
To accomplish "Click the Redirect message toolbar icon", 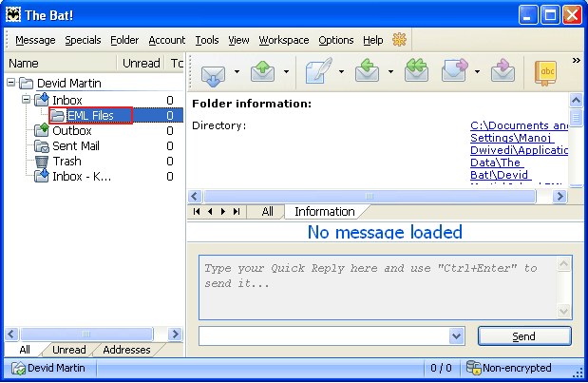I will click(x=503, y=70).
